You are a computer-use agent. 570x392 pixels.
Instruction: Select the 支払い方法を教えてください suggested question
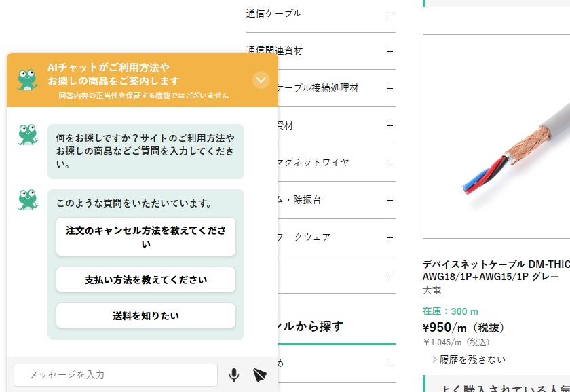pos(146,279)
